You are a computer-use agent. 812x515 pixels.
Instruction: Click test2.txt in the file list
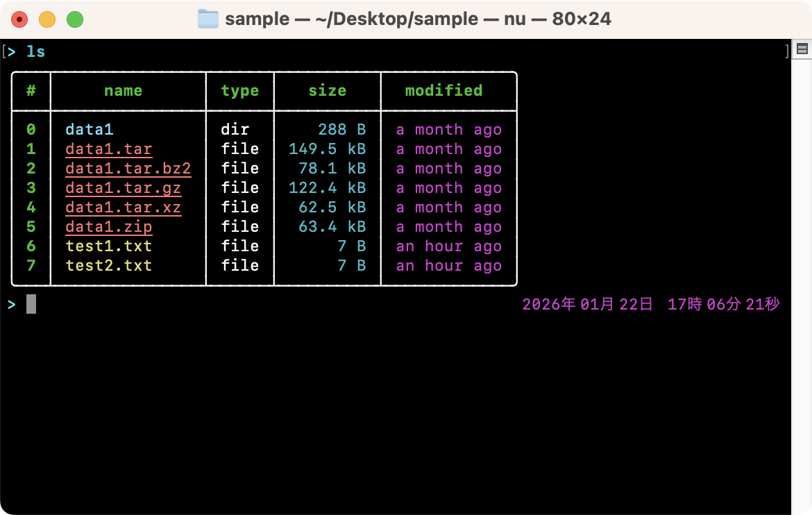coord(108,266)
